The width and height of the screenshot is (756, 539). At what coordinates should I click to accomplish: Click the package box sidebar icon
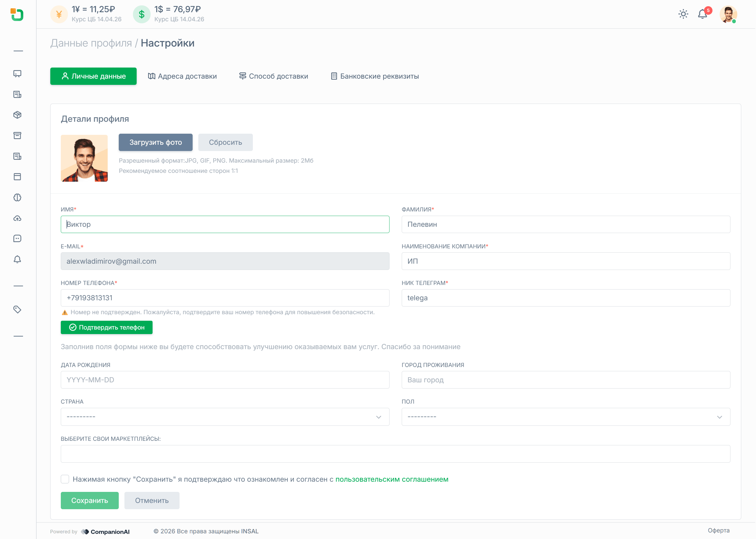click(x=17, y=115)
